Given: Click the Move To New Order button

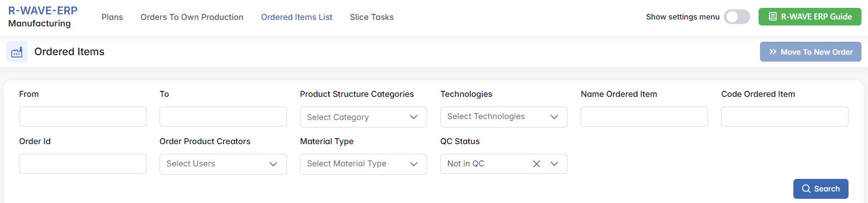Looking at the screenshot, I should (x=811, y=52).
